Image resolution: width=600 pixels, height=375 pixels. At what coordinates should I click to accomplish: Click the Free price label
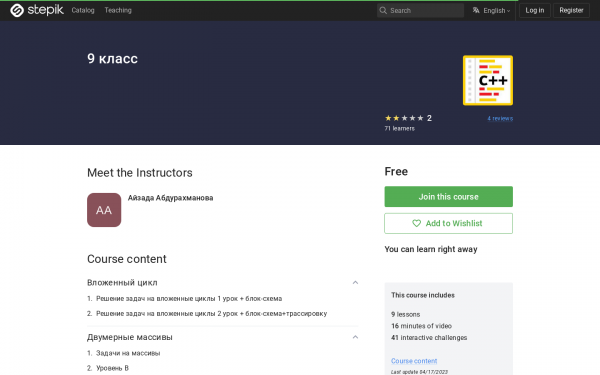[x=396, y=171]
